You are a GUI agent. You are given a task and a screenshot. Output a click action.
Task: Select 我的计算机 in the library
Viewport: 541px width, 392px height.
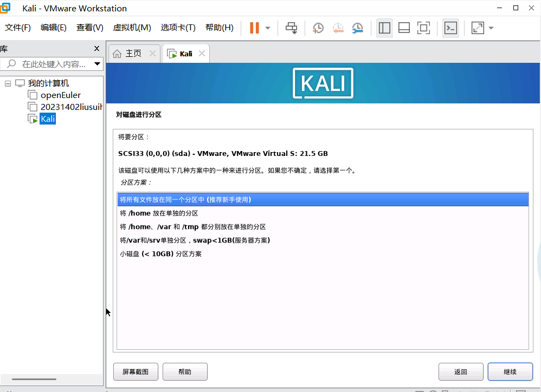48,83
